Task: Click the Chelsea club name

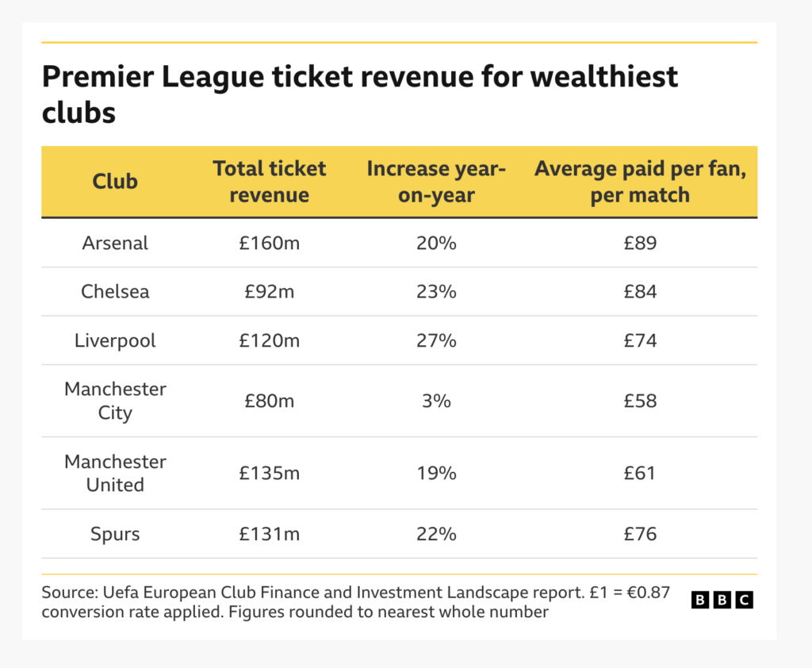Action: coord(115,291)
